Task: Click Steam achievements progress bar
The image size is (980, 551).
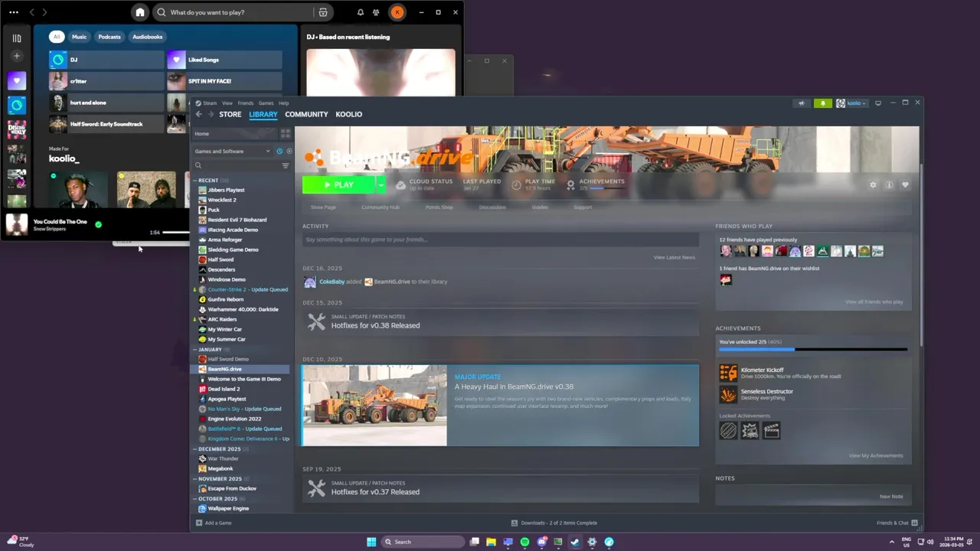Action: tap(813, 350)
